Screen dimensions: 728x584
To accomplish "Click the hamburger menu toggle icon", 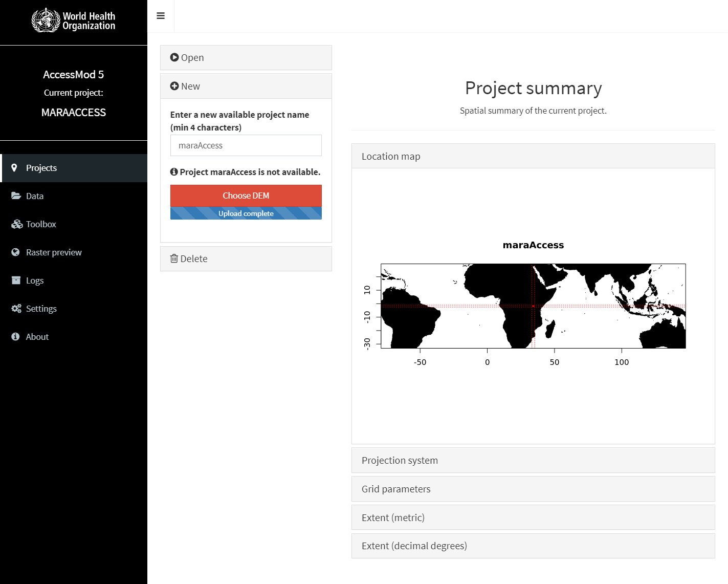I will pyautogui.click(x=161, y=16).
